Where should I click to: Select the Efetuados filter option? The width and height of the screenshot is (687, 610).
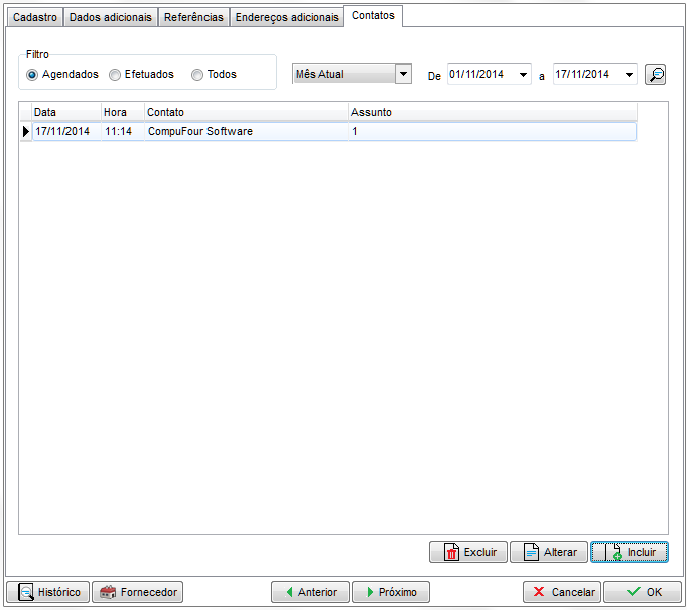click(115, 75)
